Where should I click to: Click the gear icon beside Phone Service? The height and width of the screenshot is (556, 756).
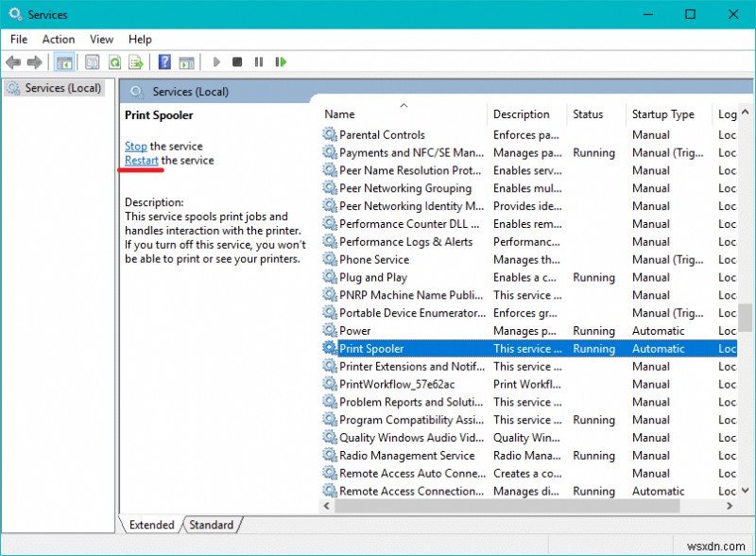pos(330,259)
